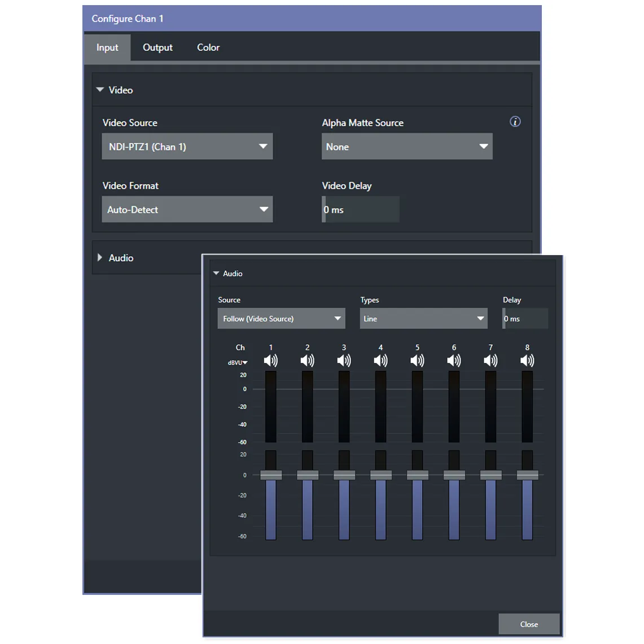This screenshot has height=644, width=644.
Task: Open the Alpha Matte Source dropdown
Action: 407,146
